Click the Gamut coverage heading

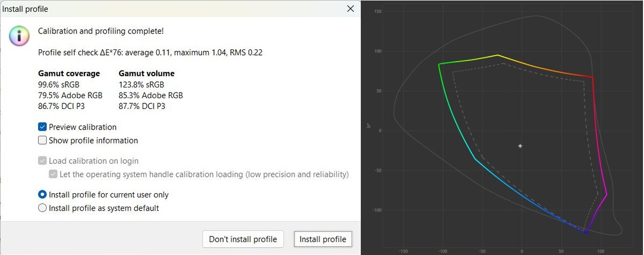pos(69,74)
